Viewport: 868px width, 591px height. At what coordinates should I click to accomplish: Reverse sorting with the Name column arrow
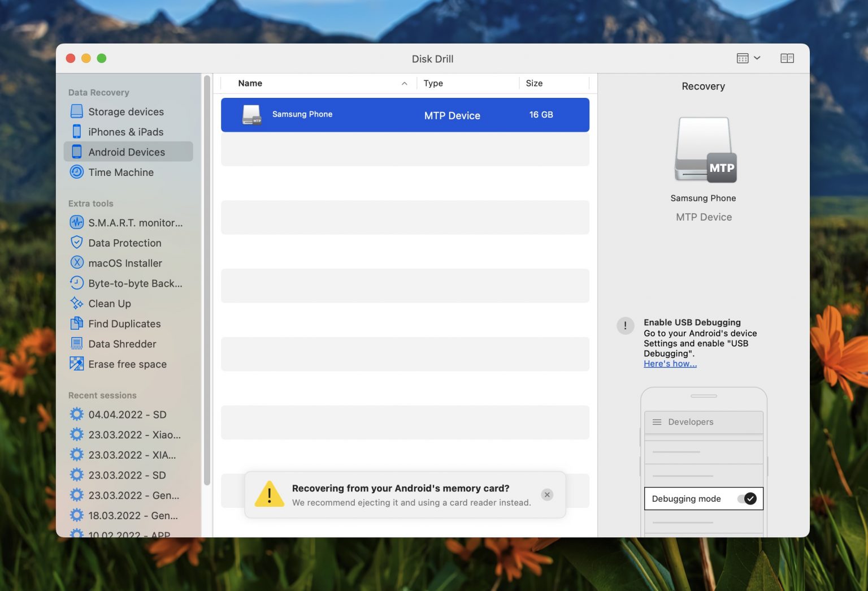coord(403,83)
